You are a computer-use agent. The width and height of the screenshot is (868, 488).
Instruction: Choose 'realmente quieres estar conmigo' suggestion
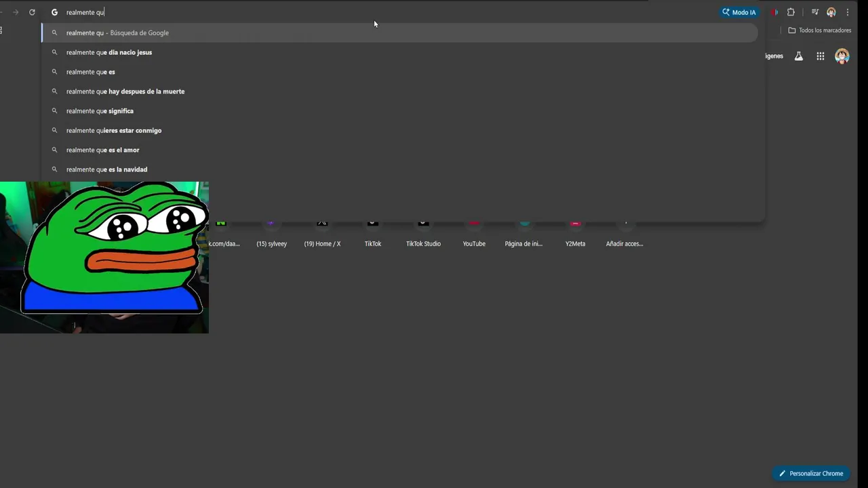[x=399, y=130]
